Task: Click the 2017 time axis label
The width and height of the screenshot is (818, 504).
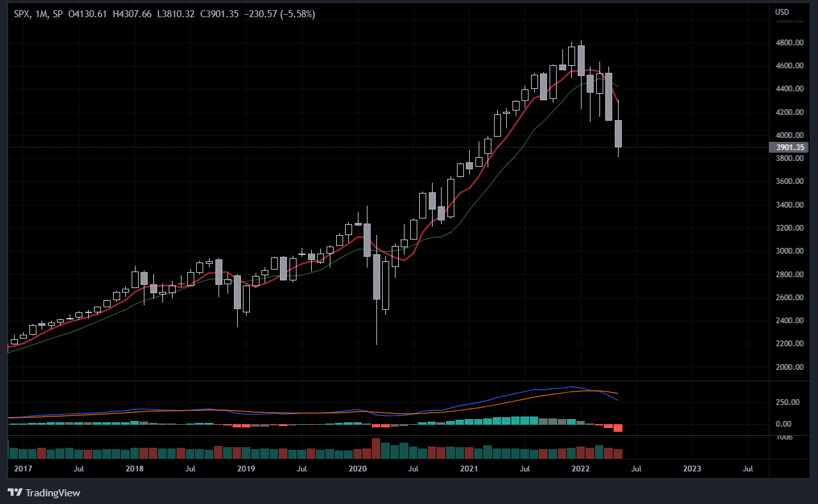Action: pyautogui.click(x=23, y=468)
